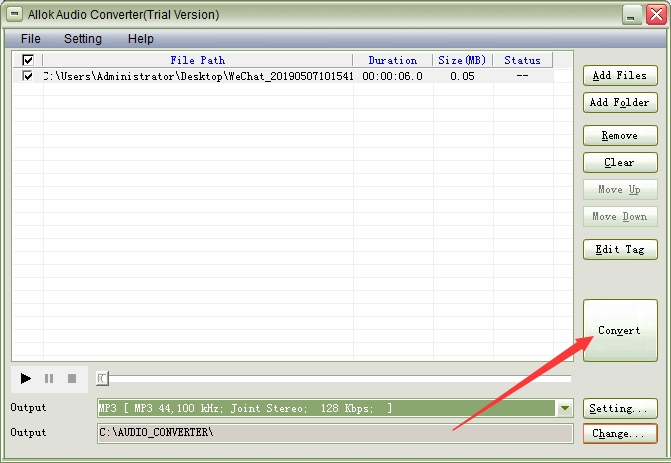Change the output folder with Change...

pyautogui.click(x=620, y=433)
